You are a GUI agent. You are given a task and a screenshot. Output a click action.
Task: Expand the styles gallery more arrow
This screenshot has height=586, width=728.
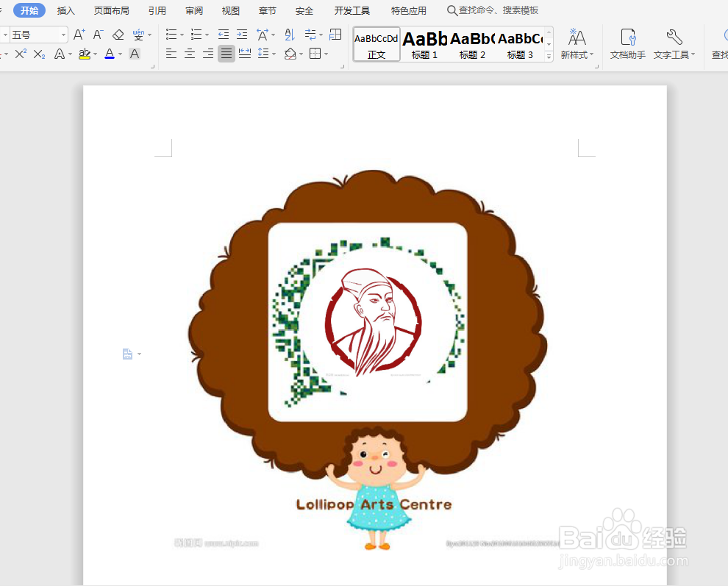coord(549,56)
